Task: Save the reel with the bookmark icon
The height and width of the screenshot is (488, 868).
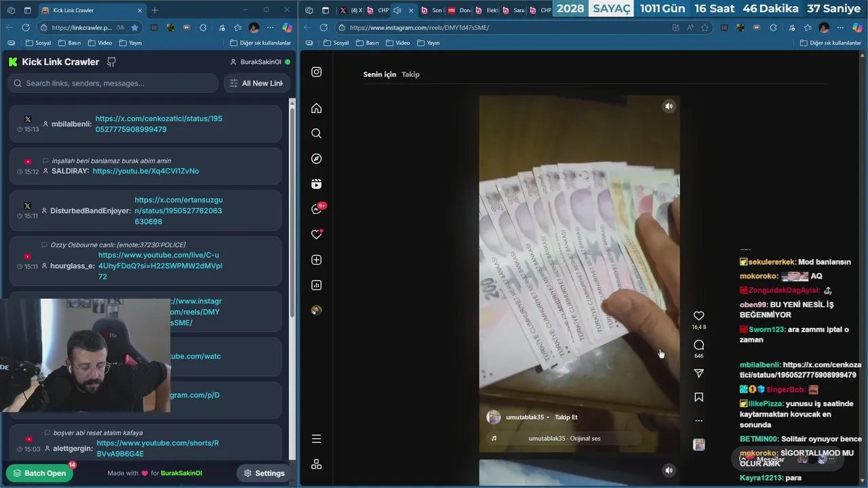Action: (x=698, y=397)
